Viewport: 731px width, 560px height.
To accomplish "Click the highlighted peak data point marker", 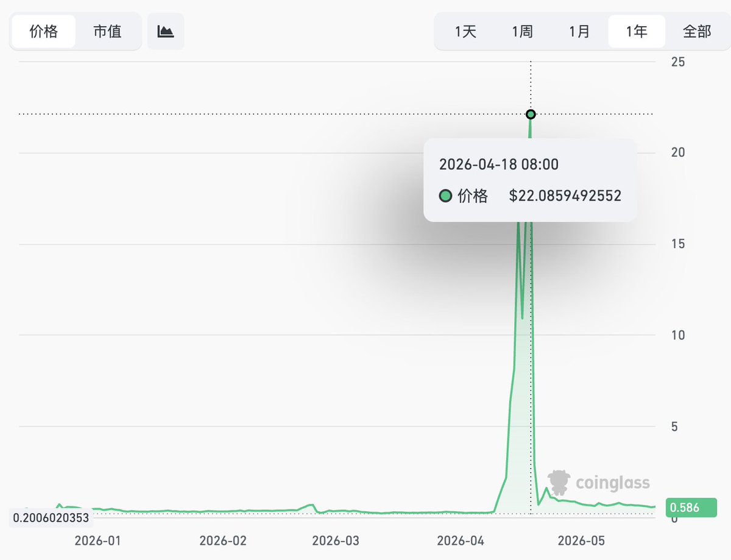I will (531, 114).
